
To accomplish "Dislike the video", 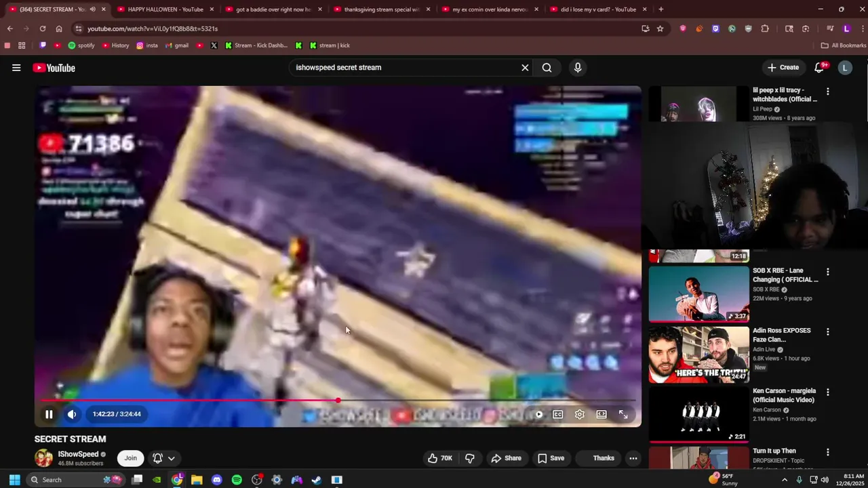I will click(x=469, y=458).
